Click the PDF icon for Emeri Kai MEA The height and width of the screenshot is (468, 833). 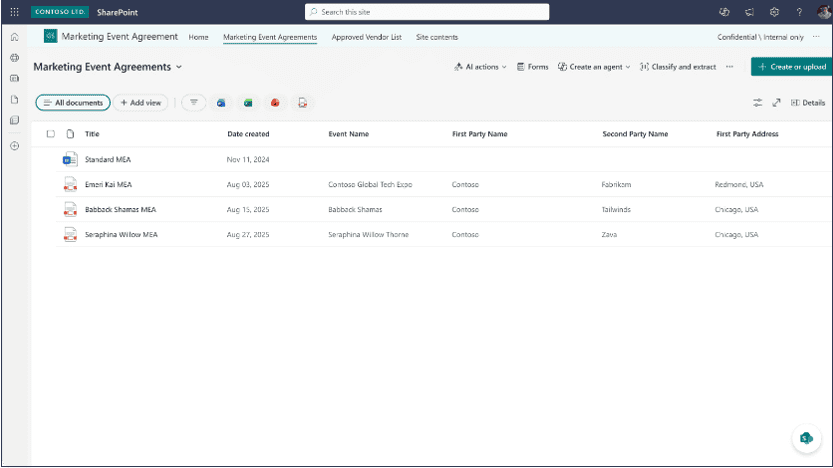[70, 184]
